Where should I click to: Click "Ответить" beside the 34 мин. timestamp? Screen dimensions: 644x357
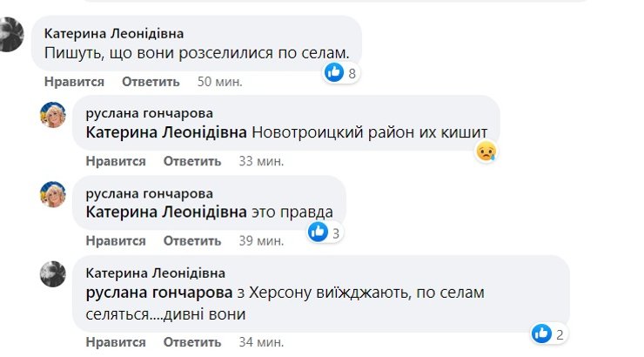pos(192,340)
